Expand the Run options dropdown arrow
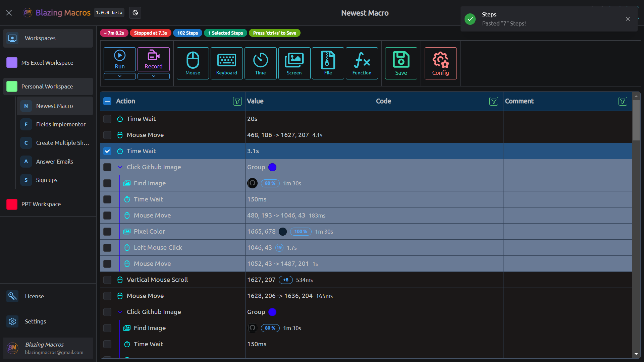644x362 pixels. pyautogui.click(x=120, y=76)
